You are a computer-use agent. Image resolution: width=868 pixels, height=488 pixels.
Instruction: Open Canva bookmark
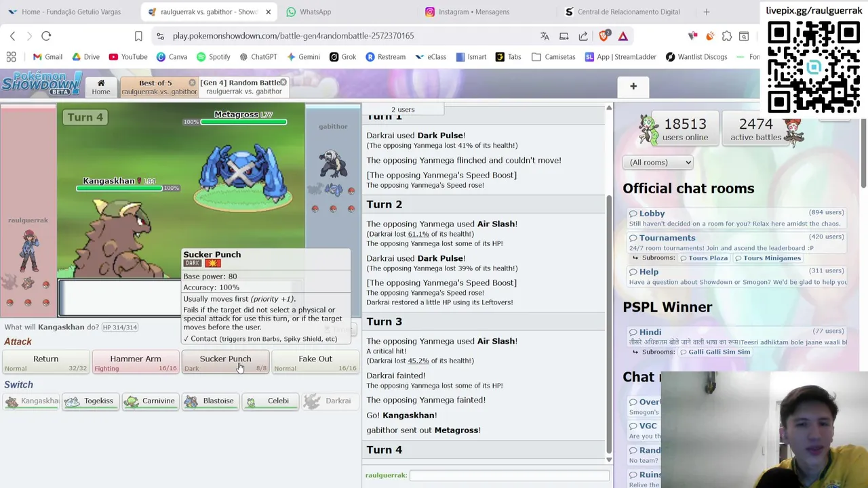pos(172,57)
